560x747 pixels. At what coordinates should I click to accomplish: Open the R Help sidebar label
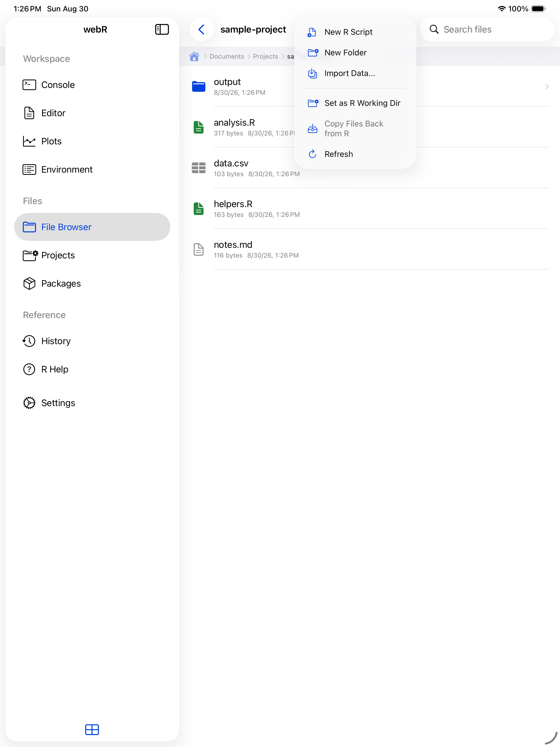(55, 369)
